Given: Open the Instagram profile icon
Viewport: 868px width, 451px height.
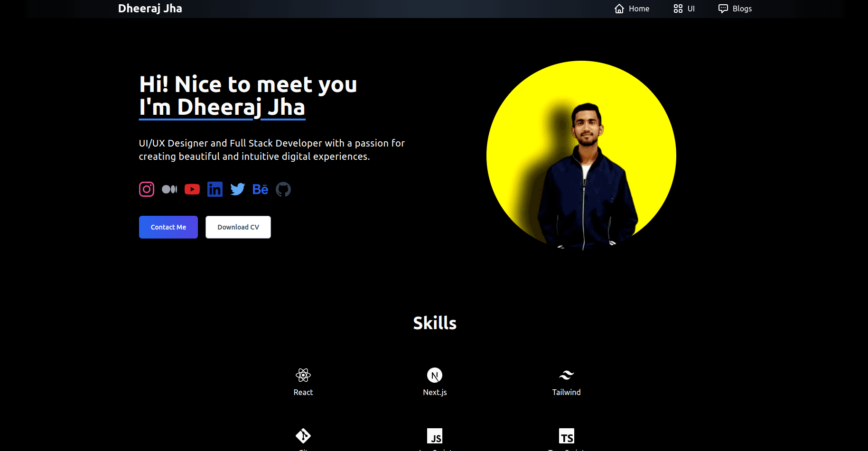Looking at the screenshot, I should click(x=147, y=189).
